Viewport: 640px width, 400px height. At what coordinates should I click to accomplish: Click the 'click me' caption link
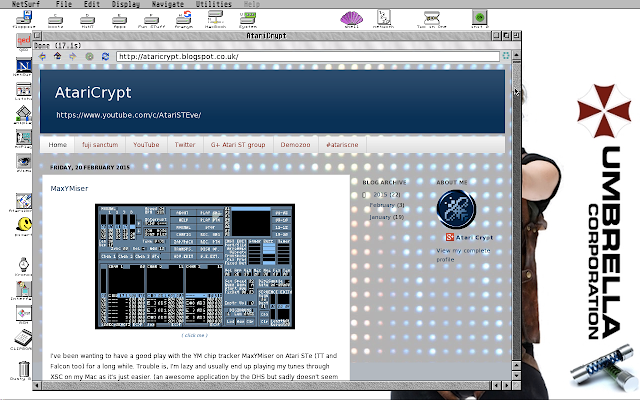195,336
